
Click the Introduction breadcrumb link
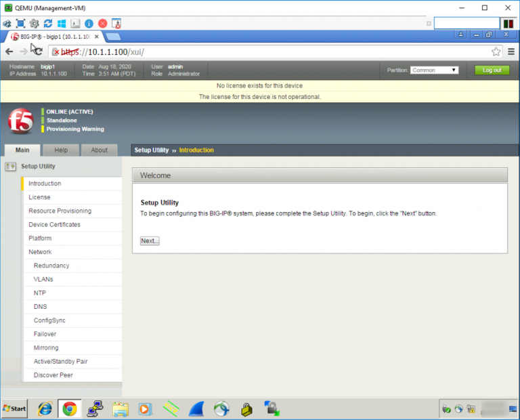coord(196,150)
